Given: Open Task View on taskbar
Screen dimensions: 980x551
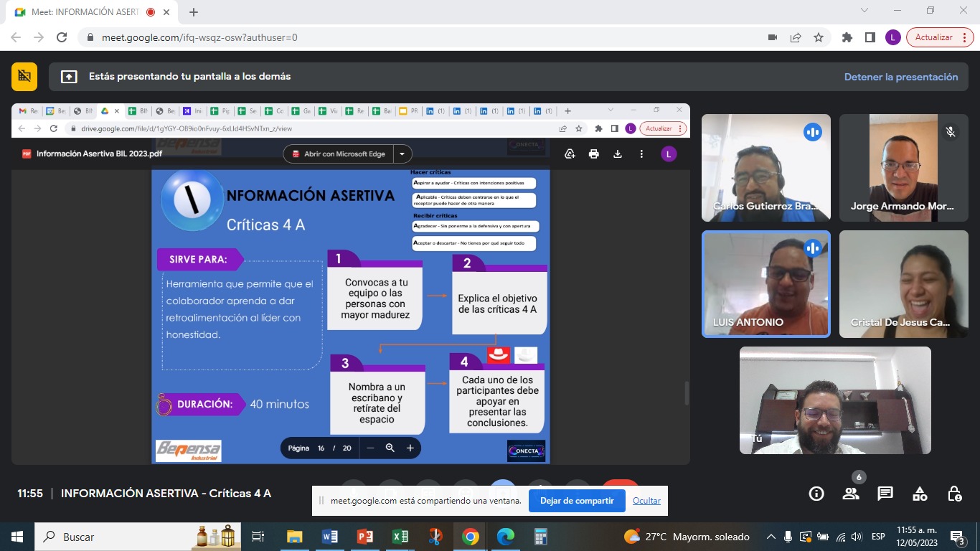Looking at the screenshot, I should (x=258, y=537).
